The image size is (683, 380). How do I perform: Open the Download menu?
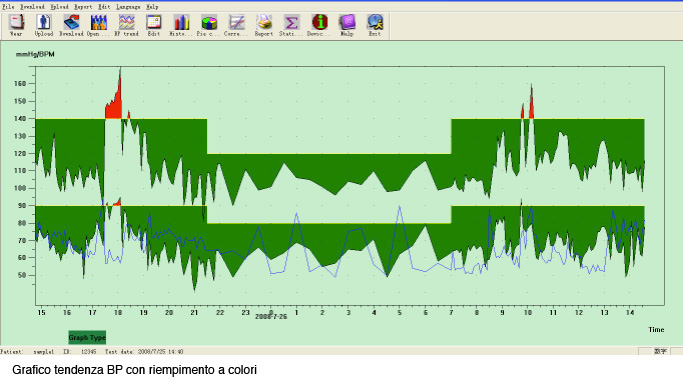coord(32,7)
